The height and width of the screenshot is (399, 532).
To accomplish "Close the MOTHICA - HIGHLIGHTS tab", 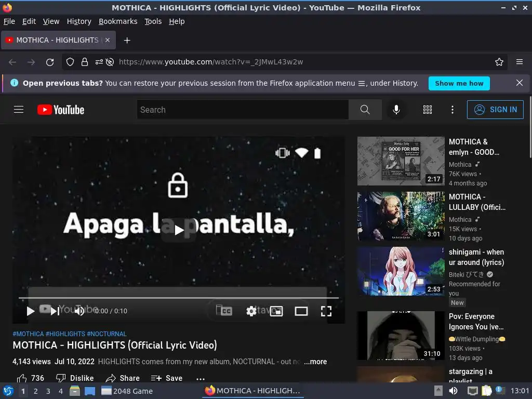I will [108, 40].
